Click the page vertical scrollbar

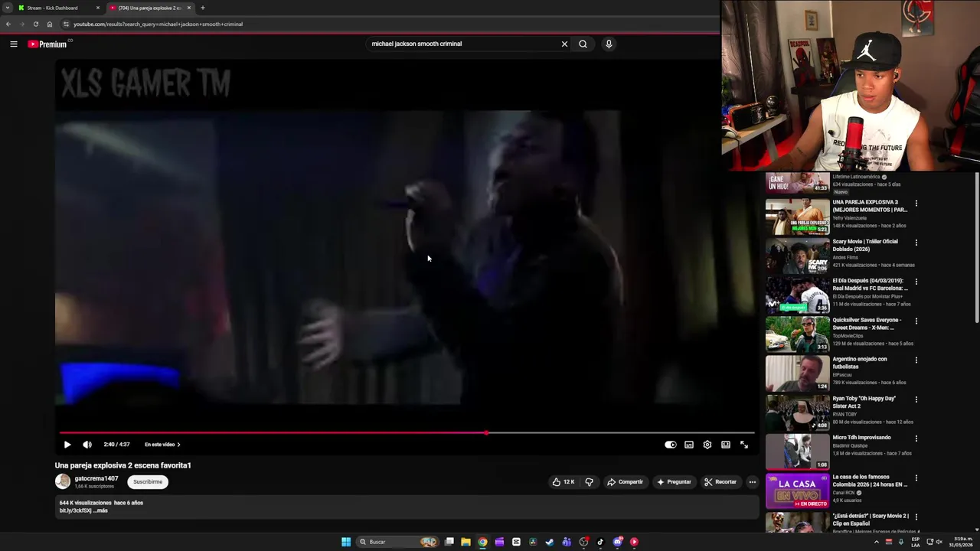[x=976, y=249]
